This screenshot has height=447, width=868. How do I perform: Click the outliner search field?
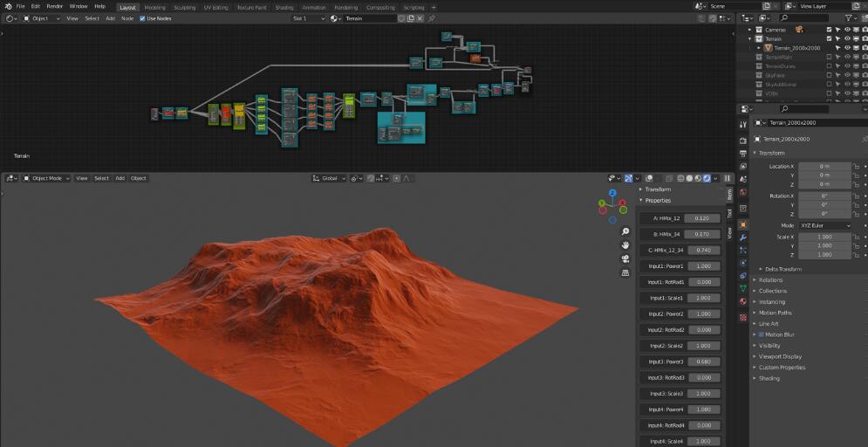pos(804,18)
